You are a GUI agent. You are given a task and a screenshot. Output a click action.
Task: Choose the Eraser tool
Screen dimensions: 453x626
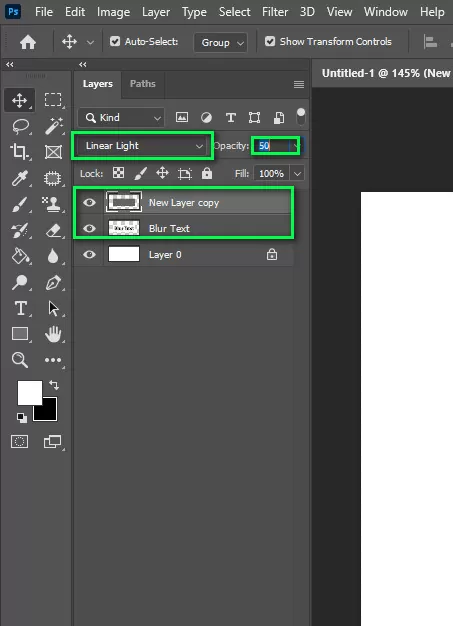click(x=53, y=230)
